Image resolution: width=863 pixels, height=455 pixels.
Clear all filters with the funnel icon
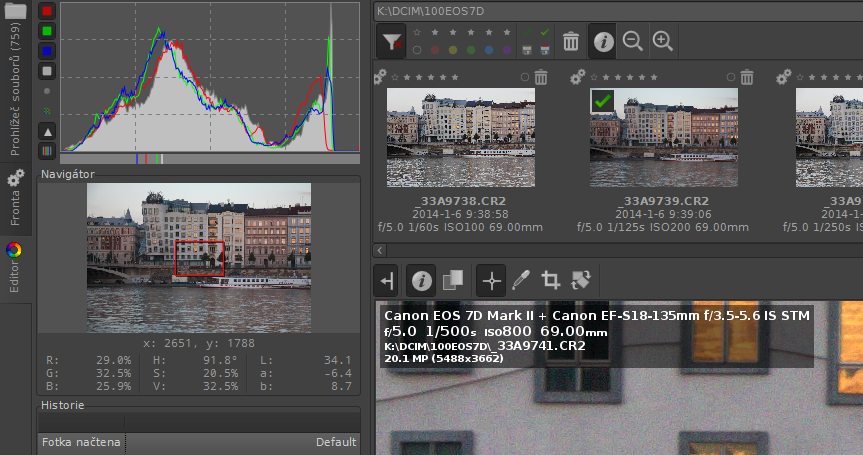pos(392,41)
